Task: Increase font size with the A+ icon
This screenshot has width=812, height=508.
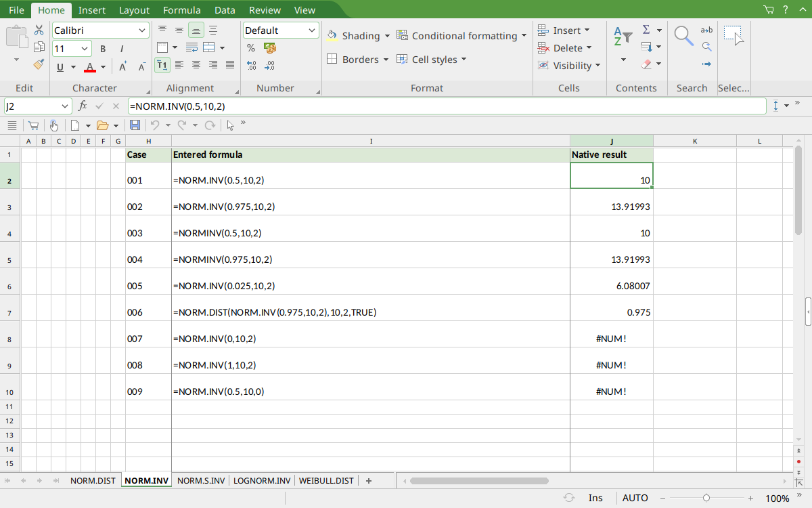Action: pos(123,66)
